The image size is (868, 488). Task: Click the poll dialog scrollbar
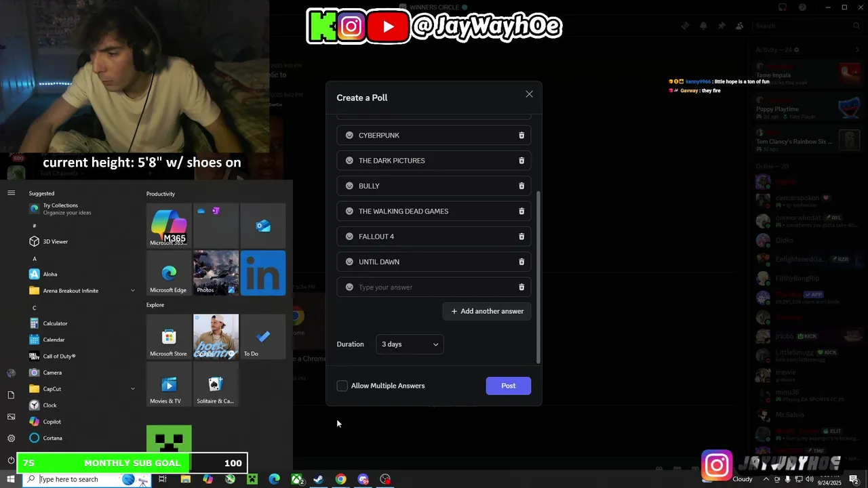538,277
